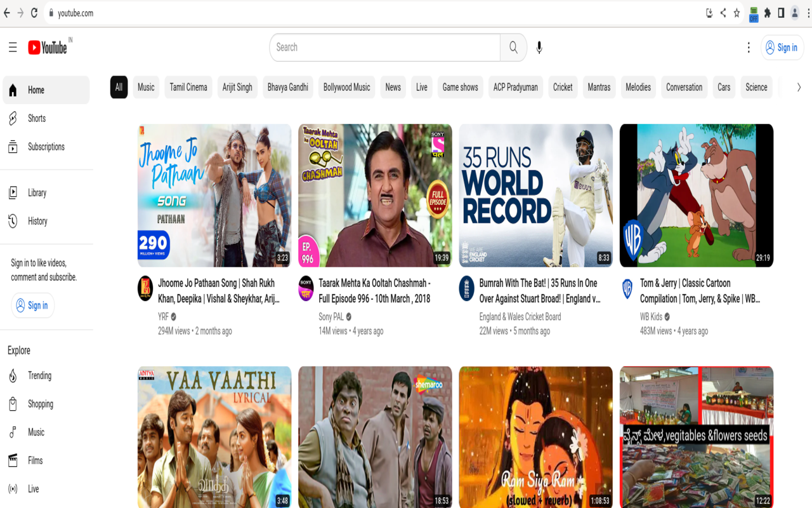
Task: Select the Bhavya Gandhi chip
Action: (288, 88)
